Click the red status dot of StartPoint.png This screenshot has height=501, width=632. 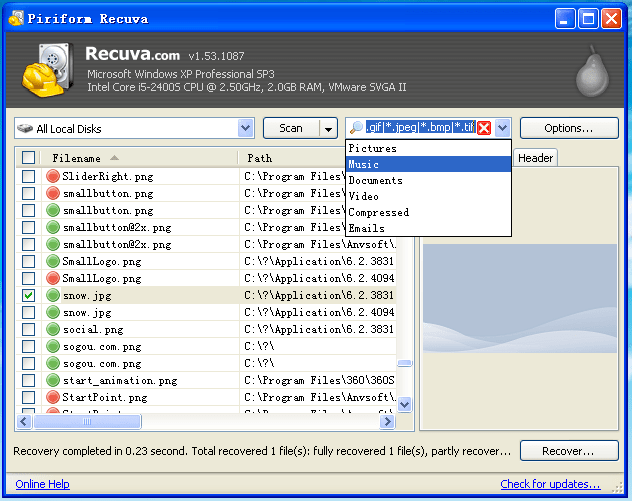(53, 398)
